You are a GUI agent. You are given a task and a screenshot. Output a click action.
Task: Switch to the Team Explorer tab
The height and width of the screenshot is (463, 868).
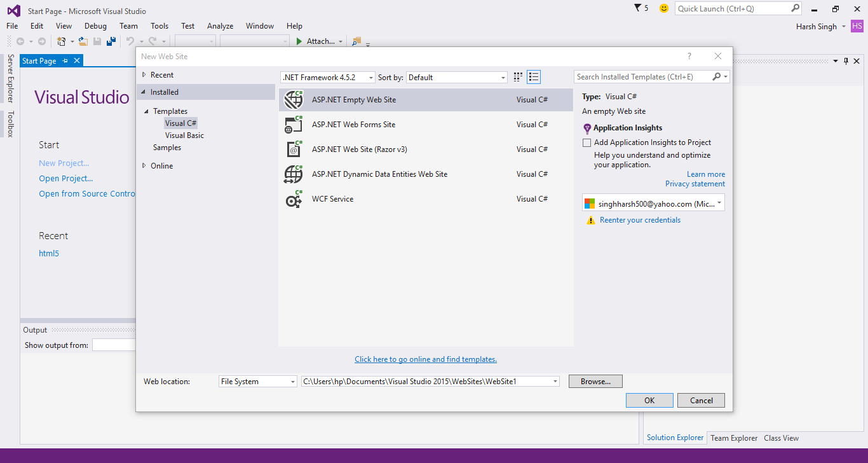734,438
